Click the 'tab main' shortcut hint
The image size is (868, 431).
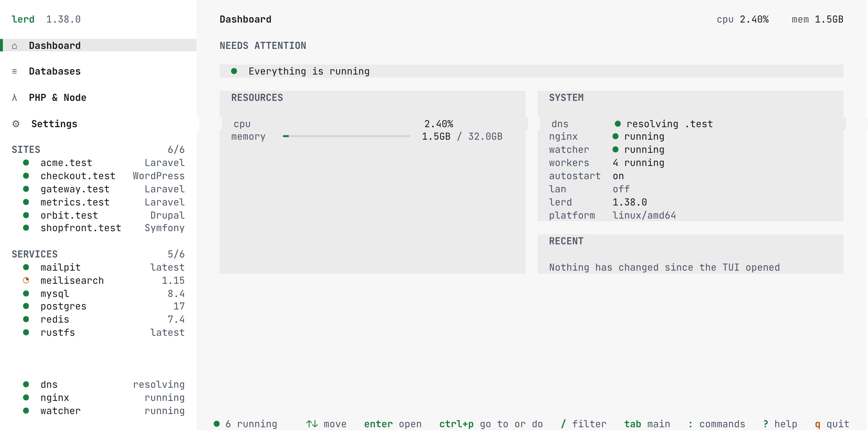647,424
